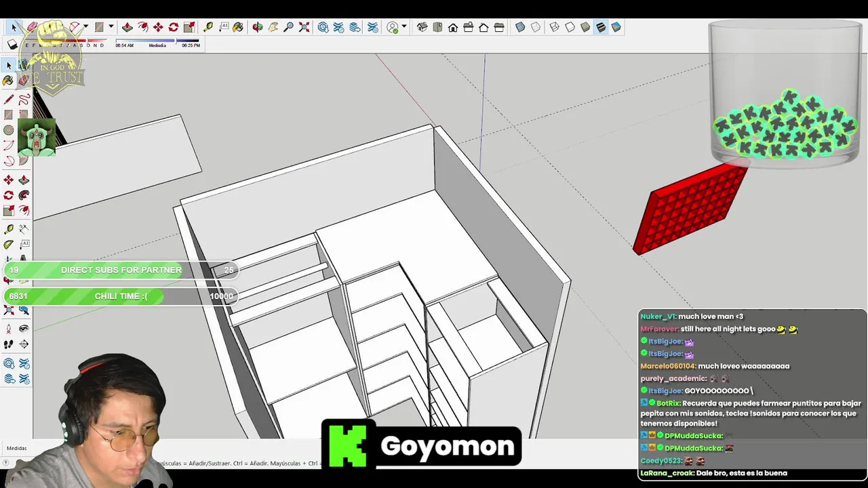The image size is (868, 488).
Task: Switch to Iso view
Action: [x=422, y=27]
